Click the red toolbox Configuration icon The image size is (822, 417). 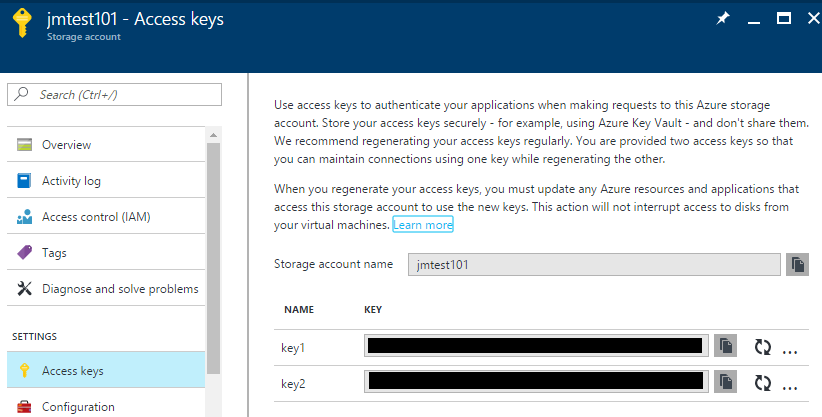24,407
